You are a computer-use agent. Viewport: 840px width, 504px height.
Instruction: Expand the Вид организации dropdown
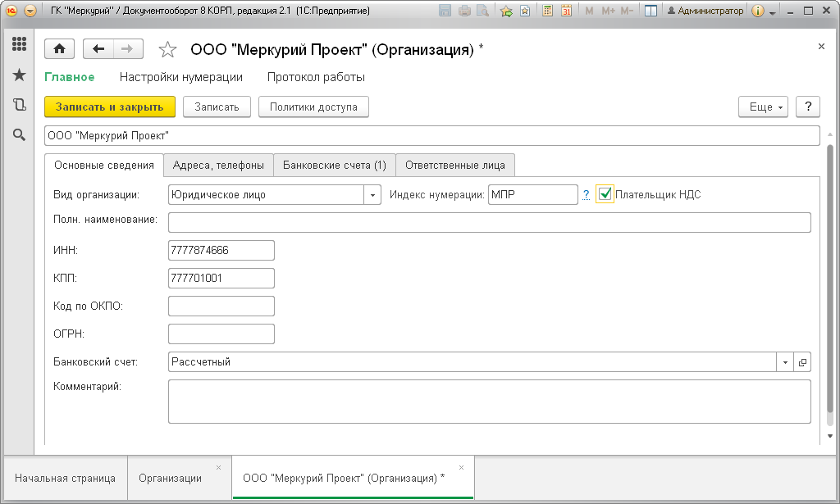click(372, 195)
